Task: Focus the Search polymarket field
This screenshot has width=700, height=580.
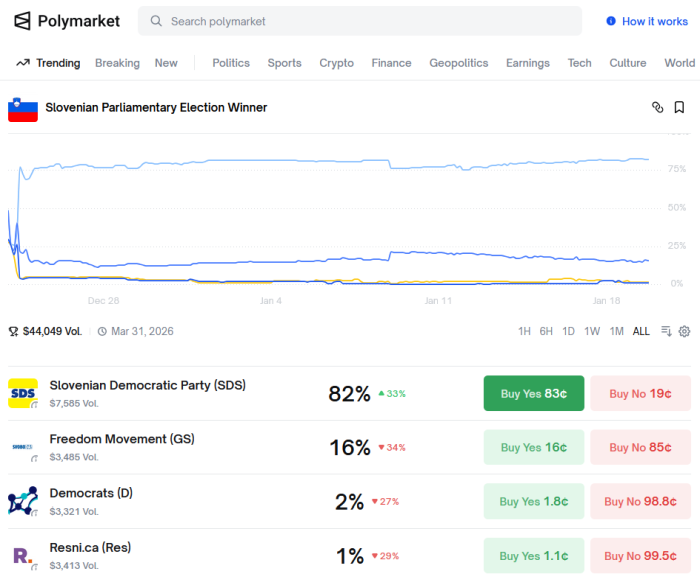Action: [x=360, y=21]
